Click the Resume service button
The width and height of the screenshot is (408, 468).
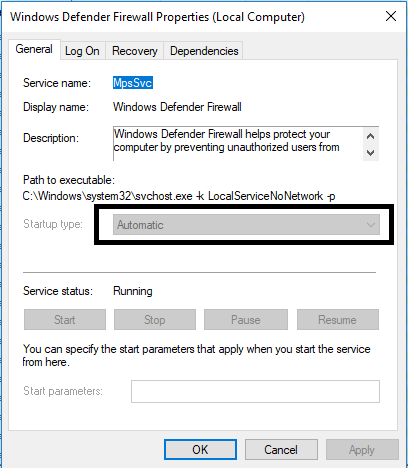tap(338, 320)
